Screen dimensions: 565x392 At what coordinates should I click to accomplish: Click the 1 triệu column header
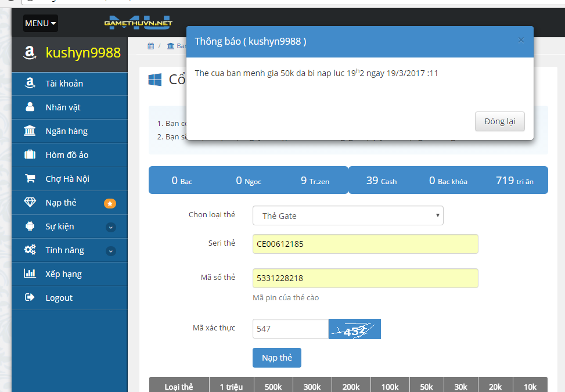231,386
